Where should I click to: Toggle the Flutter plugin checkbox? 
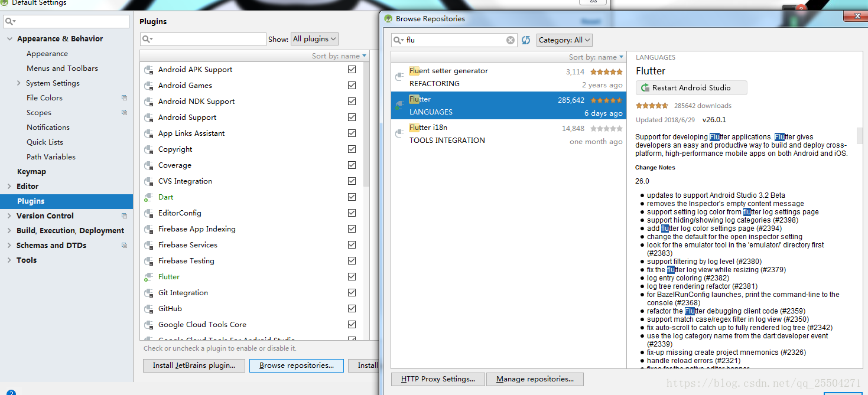click(352, 277)
